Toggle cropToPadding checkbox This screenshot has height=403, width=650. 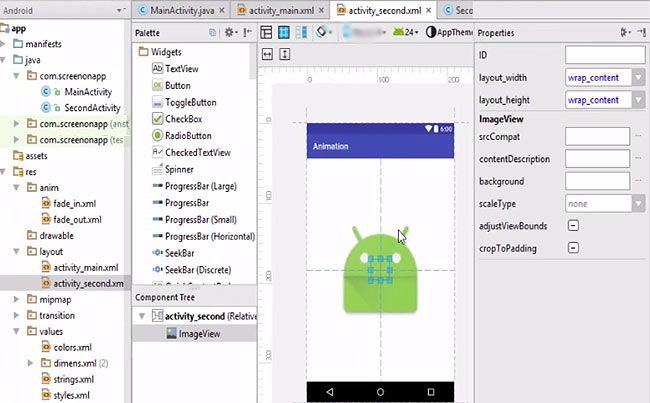(573, 248)
